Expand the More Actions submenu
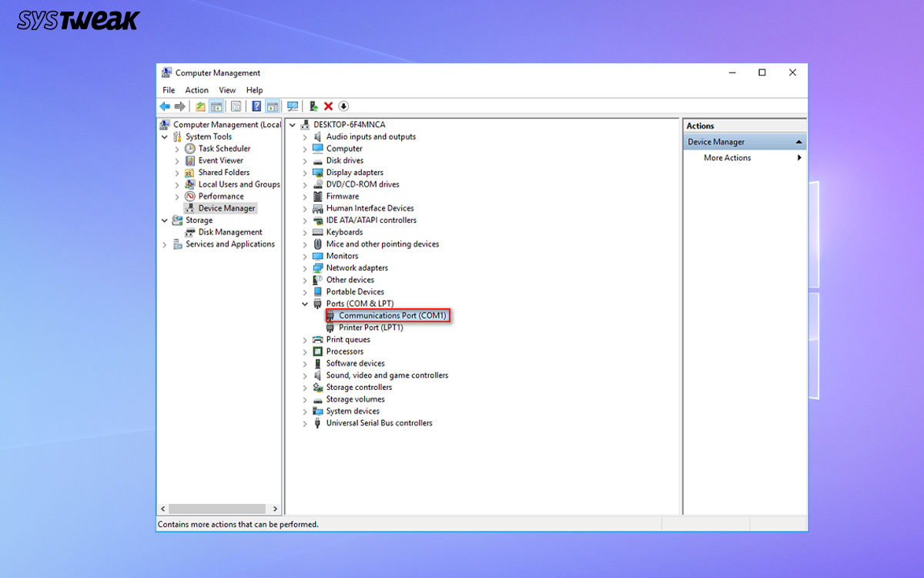Image resolution: width=924 pixels, height=578 pixels. pyautogui.click(x=799, y=157)
